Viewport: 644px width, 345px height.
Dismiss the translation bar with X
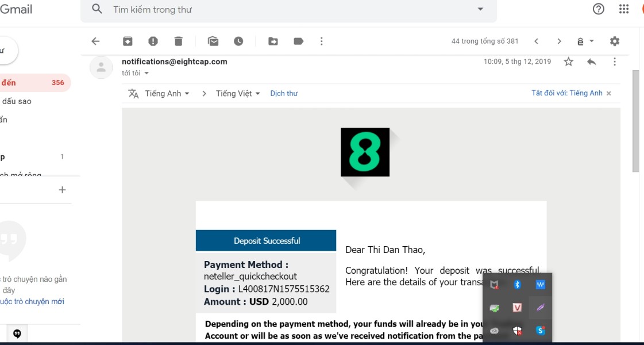click(x=609, y=93)
